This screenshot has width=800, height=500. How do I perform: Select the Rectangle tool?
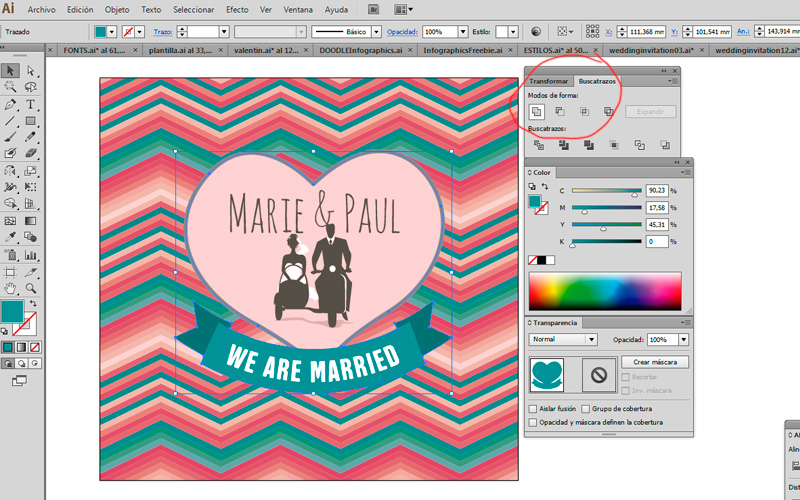[x=31, y=121]
